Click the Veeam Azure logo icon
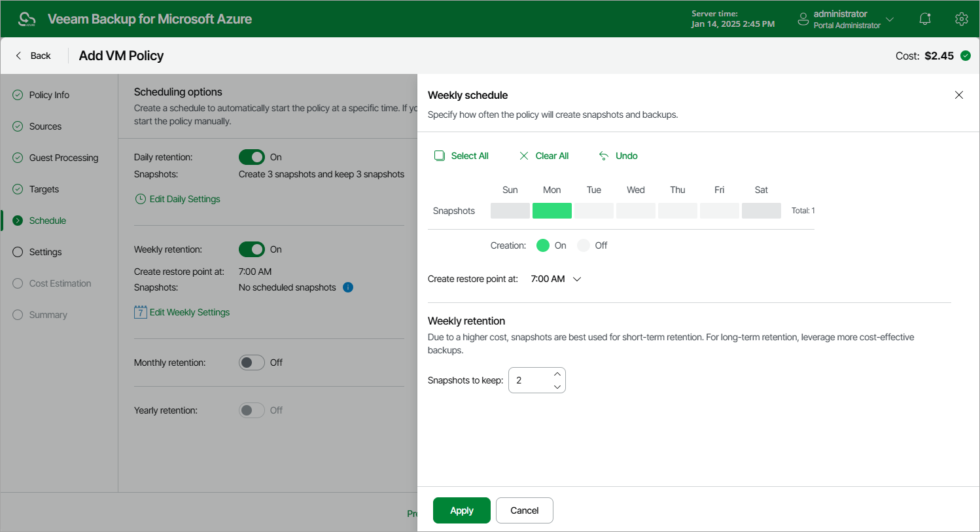The width and height of the screenshot is (980, 532). [x=27, y=19]
